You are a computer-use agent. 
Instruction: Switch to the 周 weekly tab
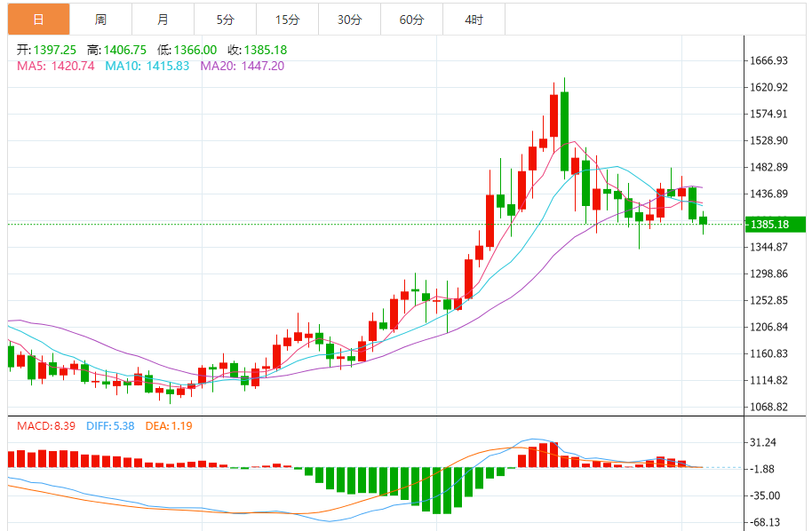pos(100,20)
